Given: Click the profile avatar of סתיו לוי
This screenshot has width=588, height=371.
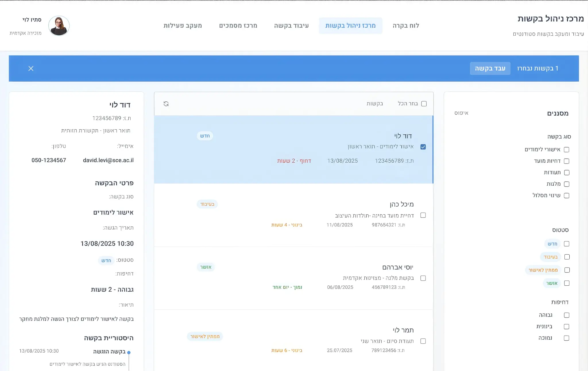Looking at the screenshot, I should [x=59, y=25].
